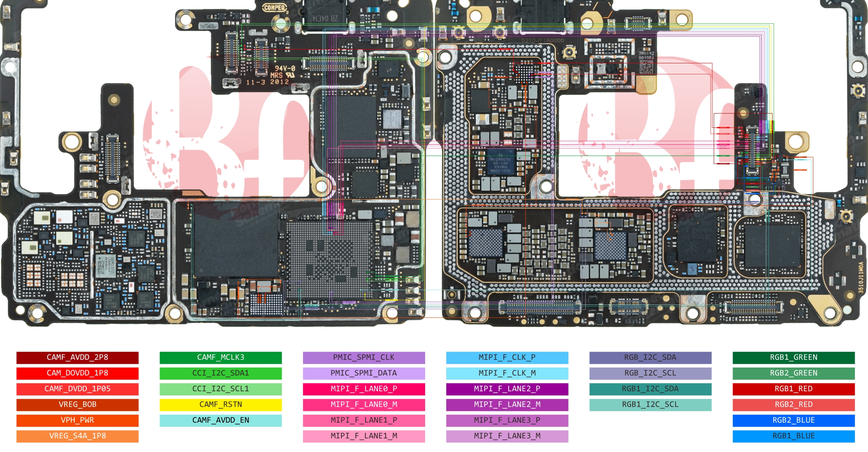Click the VPH_PWR legend label
Image resolution: width=868 pixels, height=452 pixels.
tap(77, 420)
